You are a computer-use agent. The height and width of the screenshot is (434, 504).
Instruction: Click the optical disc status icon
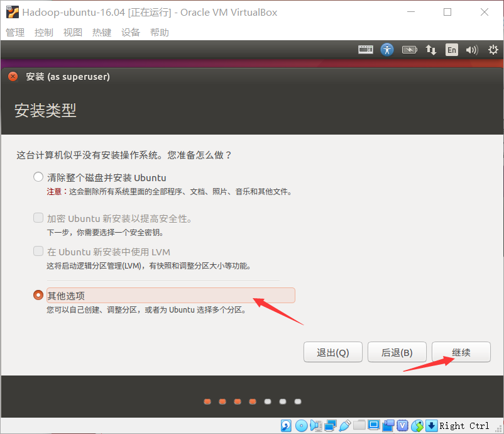(301, 426)
